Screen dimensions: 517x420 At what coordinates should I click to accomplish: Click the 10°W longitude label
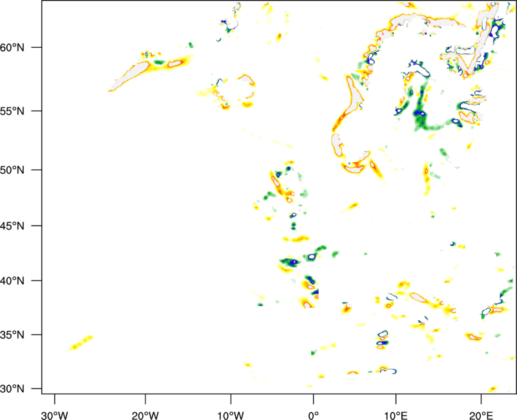(231, 415)
